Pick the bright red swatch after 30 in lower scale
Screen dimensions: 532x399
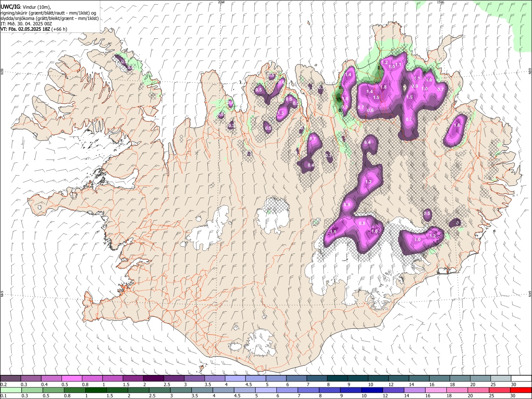click(x=521, y=390)
